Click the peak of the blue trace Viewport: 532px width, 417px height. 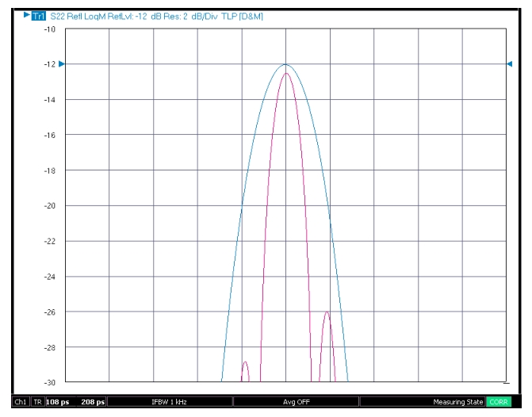285,64
